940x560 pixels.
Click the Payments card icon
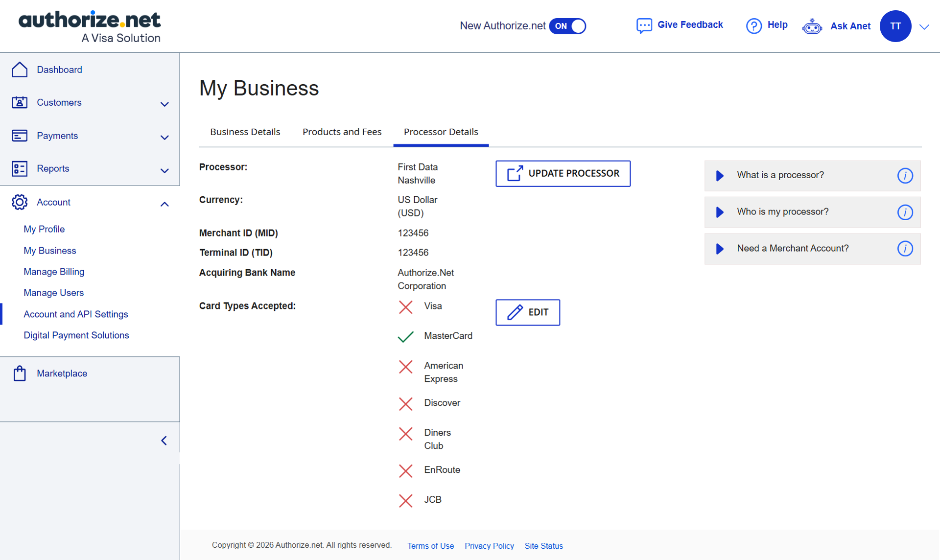(20, 136)
